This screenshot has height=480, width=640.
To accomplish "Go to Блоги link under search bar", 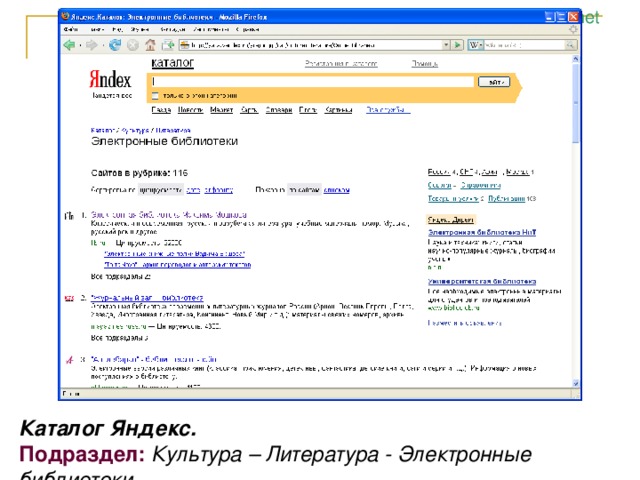I will coord(308,110).
